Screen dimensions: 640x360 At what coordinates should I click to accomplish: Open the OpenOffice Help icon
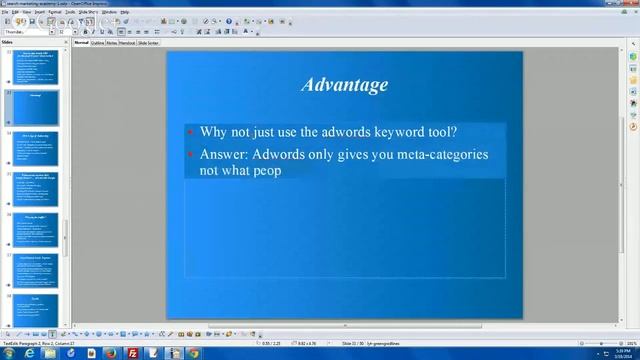pyautogui.click(x=229, y=21)
